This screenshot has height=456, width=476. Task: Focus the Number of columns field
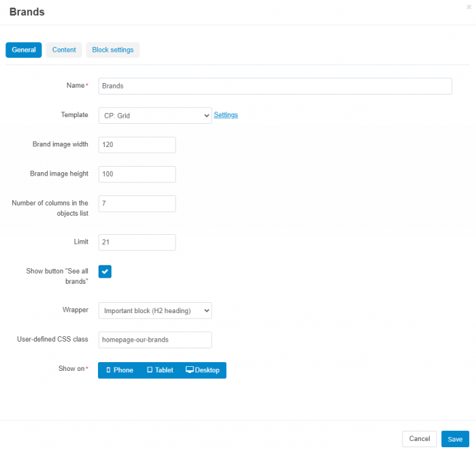[x=137, y=203]
